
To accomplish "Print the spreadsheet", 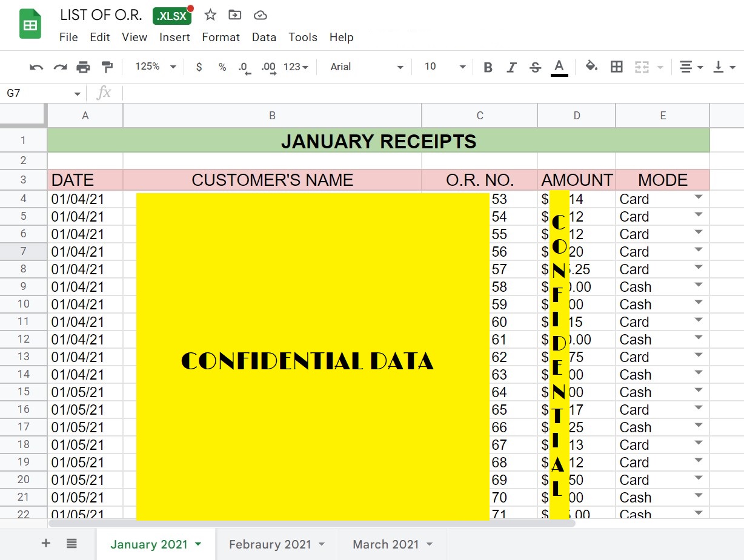I will click(x=84, y=67).
